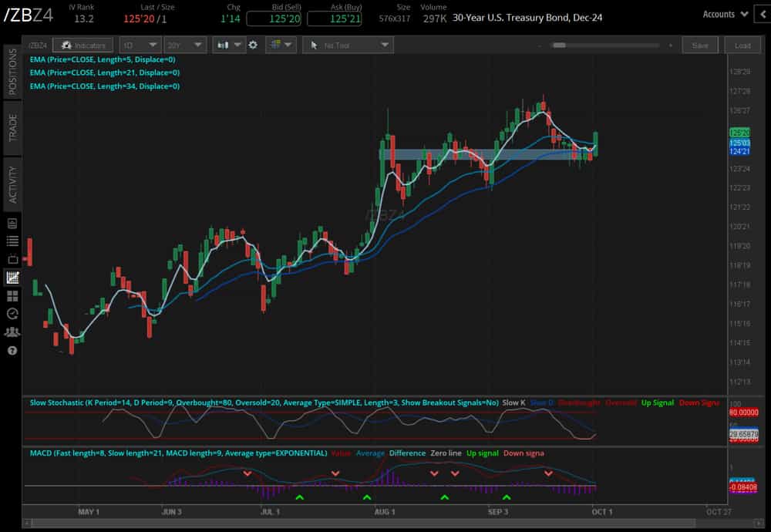
Task: Expand the 20Y range dropdown
Action: coord(183,45)
